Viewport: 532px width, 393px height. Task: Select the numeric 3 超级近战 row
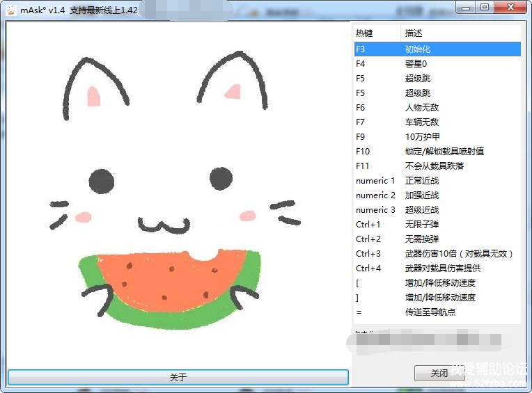437,209
